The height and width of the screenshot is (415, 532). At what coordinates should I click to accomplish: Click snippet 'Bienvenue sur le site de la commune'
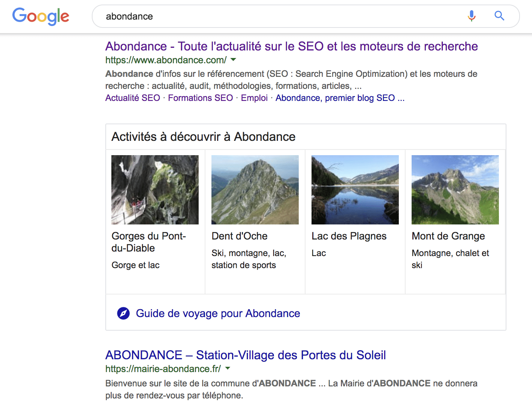point(291,389)
